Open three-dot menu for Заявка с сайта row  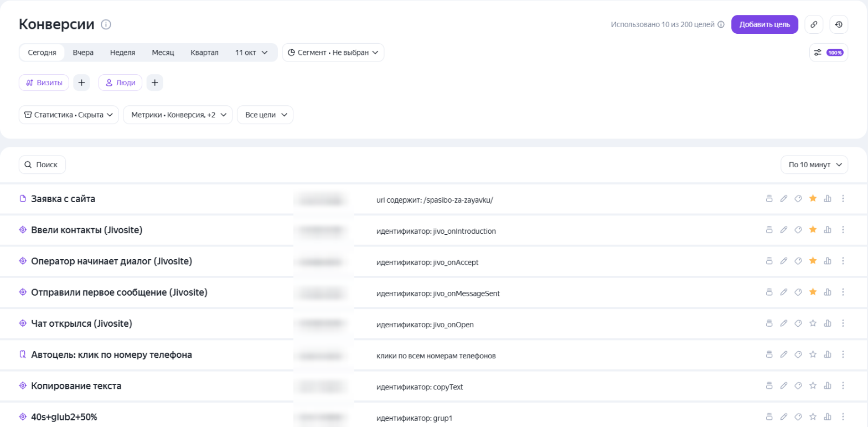click(x=843, y=199)
